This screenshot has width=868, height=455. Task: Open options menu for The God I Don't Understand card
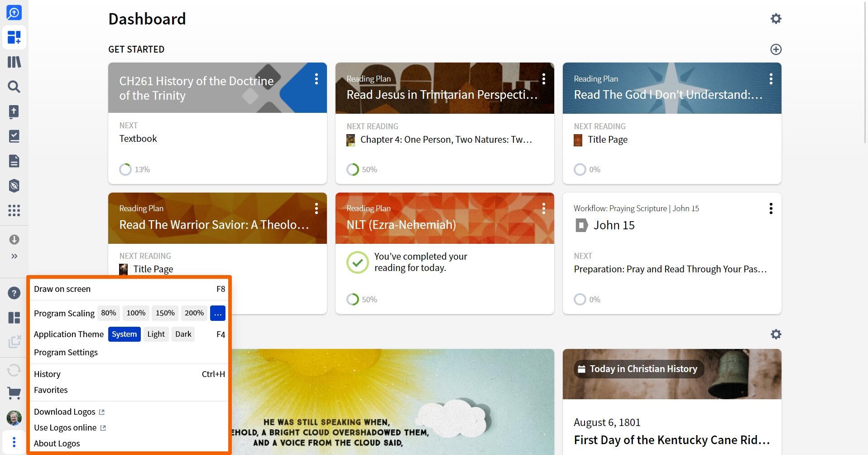tap(771, 79)
